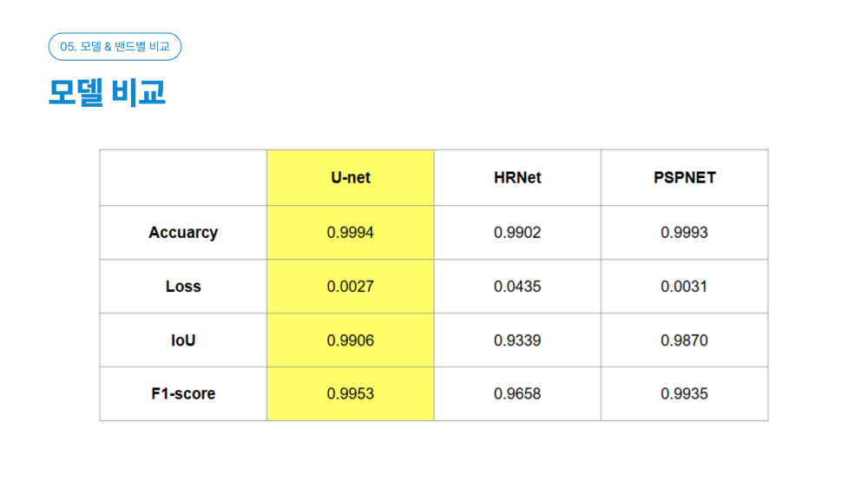This screenshot has width=868, height=489.
Task: Click the '05. 모델 & 밴드별 비교' section badge
Action: click(115, 47)
